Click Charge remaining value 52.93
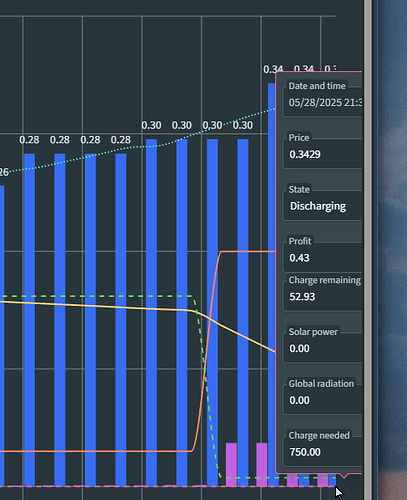This screenshot has width=407, height=500. [x=302, y=297]
